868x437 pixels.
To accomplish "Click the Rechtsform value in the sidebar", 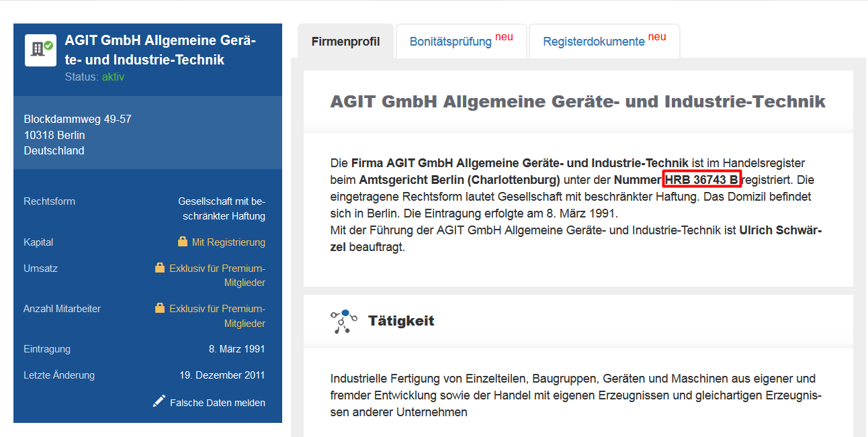I will tap(222, 209).
